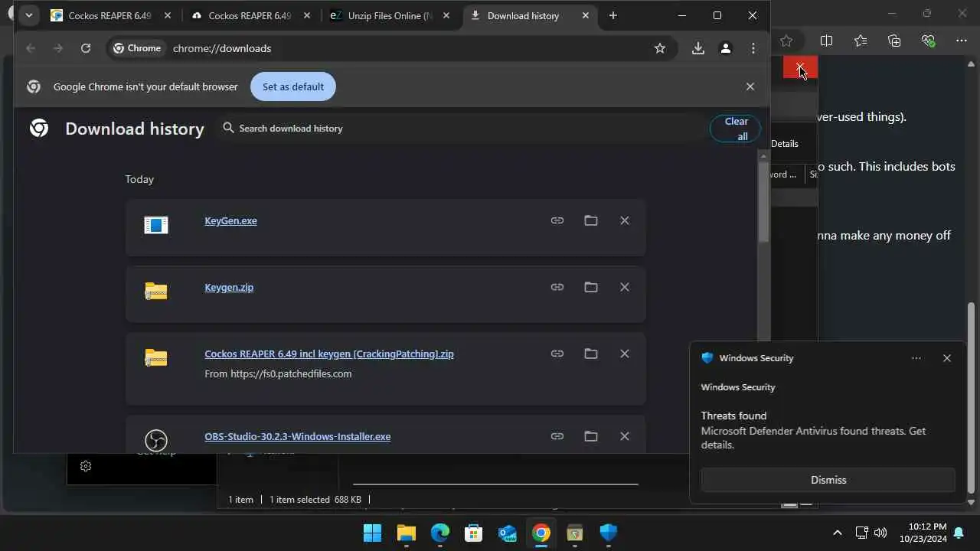
Task: Close the Download history tab
Action: 586,15
